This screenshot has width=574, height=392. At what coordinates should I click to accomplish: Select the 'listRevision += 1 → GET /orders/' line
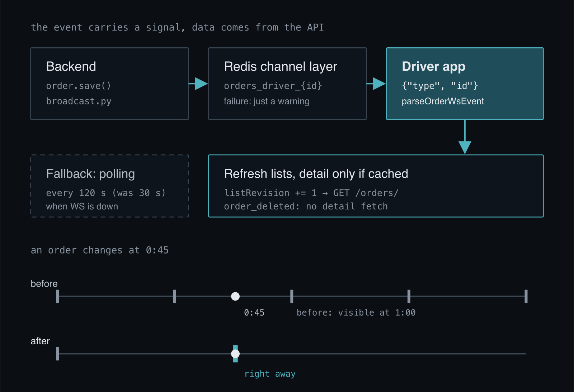311,193
